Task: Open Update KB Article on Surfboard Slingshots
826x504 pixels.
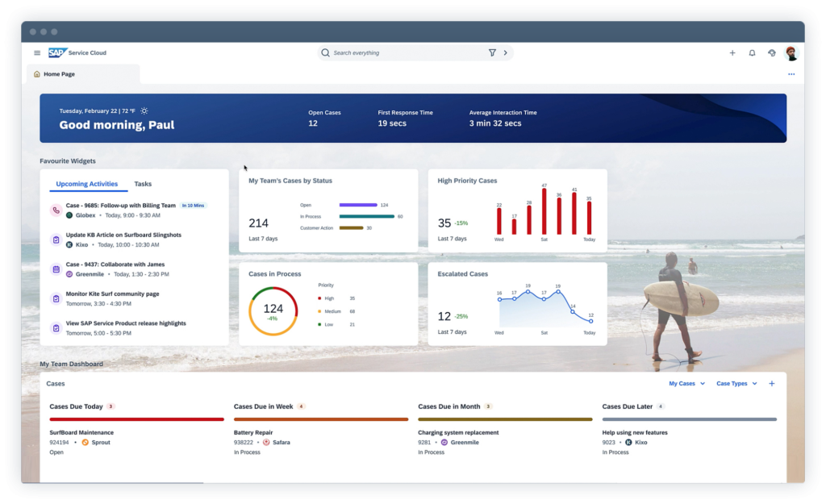Action: tap(123, 235)
